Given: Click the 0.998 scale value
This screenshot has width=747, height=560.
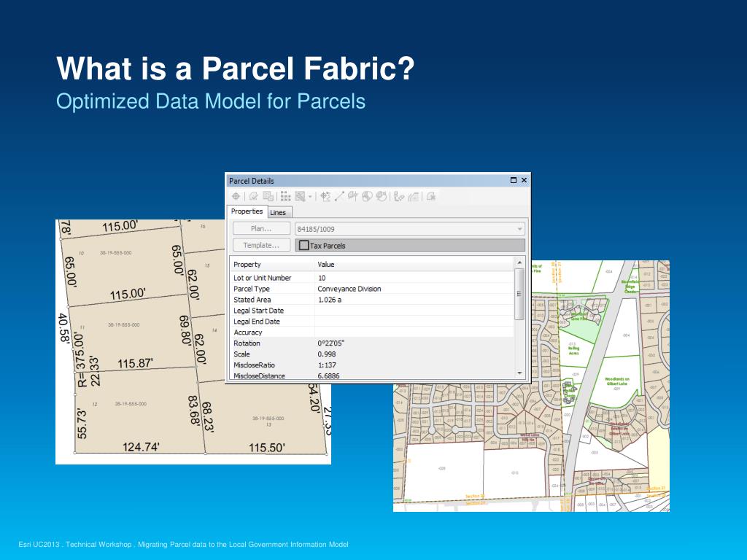Looking at the screenshot, I should [x=326, y=354].
